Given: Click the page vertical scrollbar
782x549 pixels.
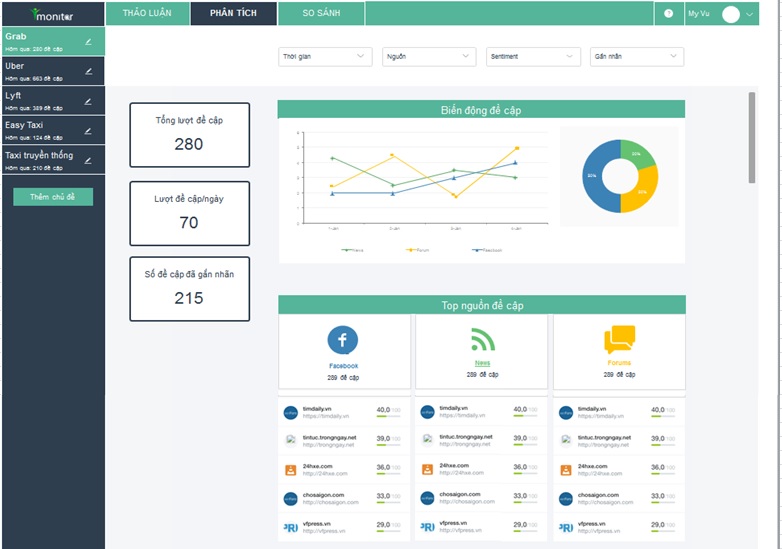Looking at the screenshot, I should [x=752, y=138].
